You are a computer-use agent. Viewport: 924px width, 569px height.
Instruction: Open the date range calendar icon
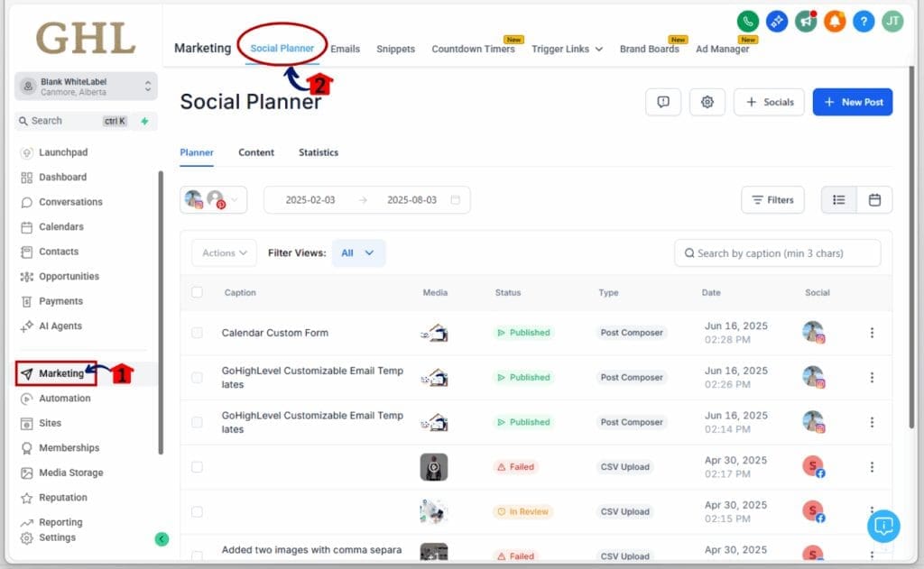pos(455,199)
